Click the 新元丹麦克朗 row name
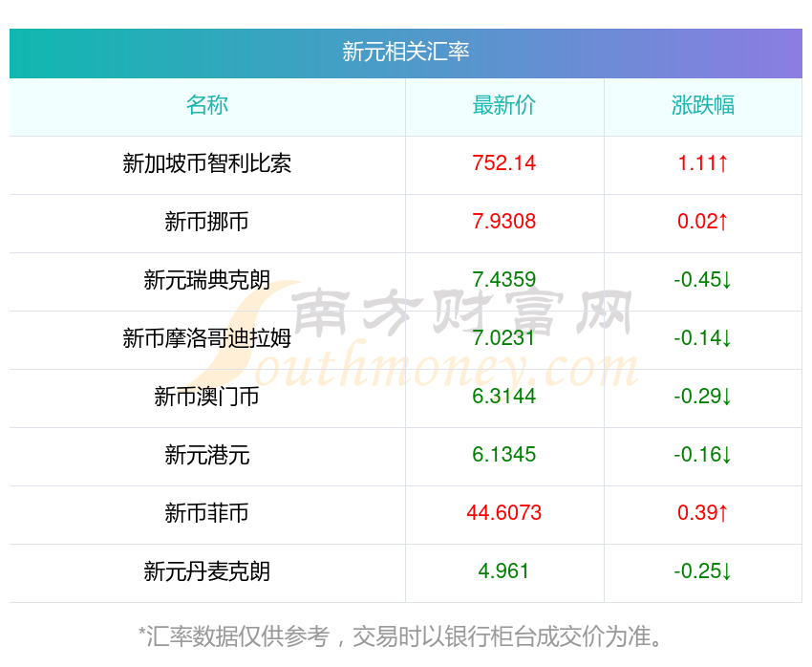 click(x=207, y=571)
